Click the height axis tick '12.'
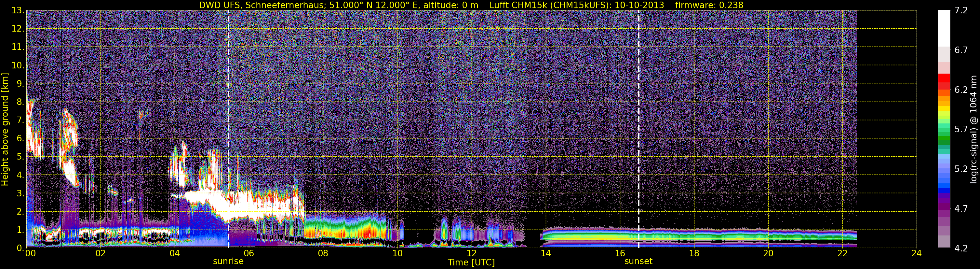The image size is (980, 269). tap(18, 29)
